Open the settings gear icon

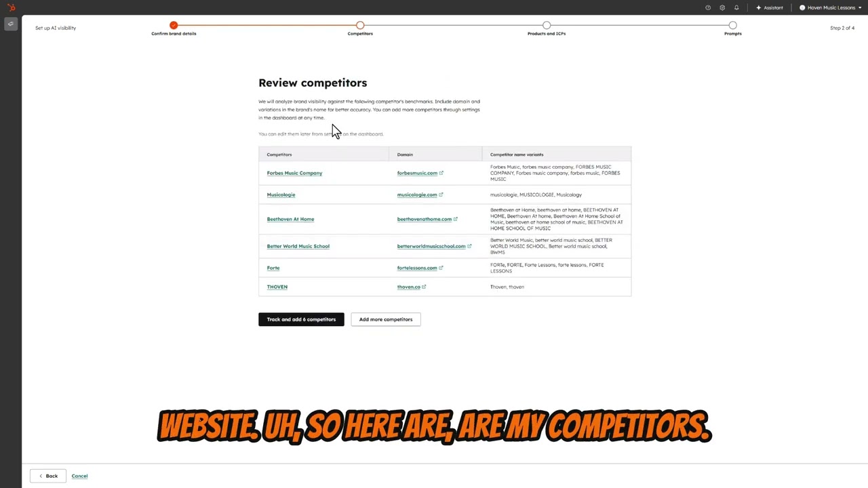point(722,7)
